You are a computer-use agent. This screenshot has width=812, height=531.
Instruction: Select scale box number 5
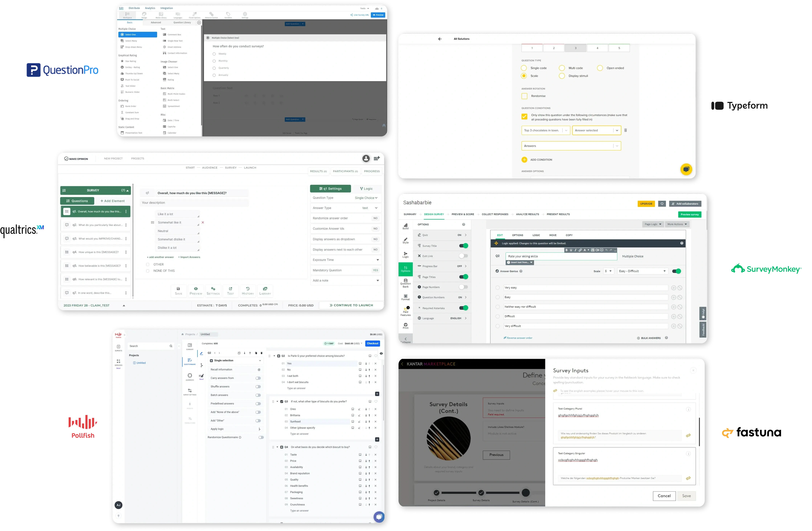click(x=619, y=48)
